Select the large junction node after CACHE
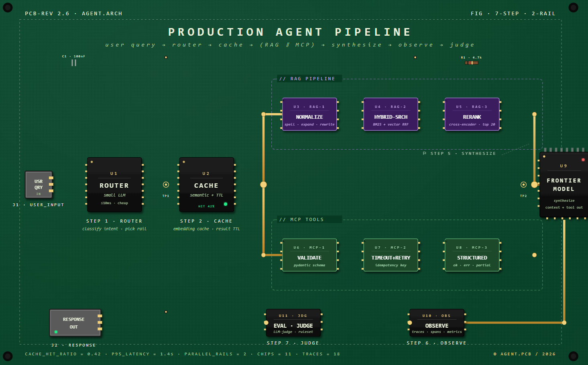 click(263, 185)
